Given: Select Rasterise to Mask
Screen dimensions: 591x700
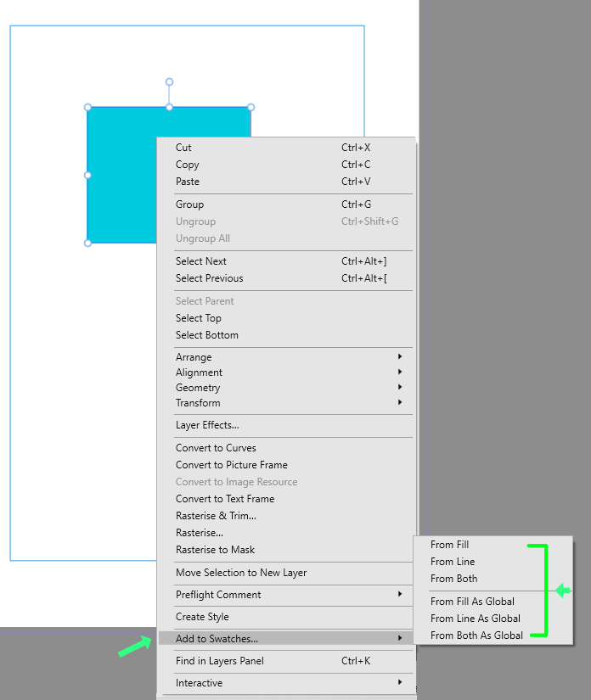Looking at the screenshot, I should pos(286,550).
